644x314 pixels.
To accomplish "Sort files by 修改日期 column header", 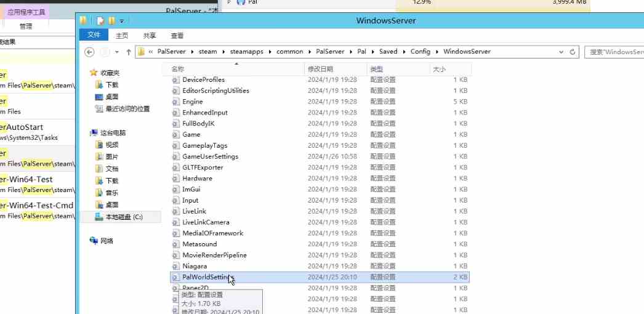I will click(336, 69).
